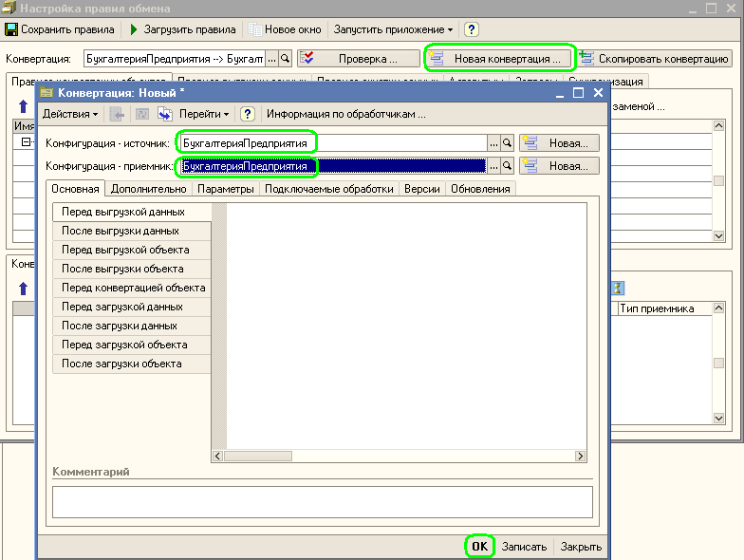Screen dimensions: 744x560
Task: Select После выгрузки данных handler
Action: tap(131, 232)
